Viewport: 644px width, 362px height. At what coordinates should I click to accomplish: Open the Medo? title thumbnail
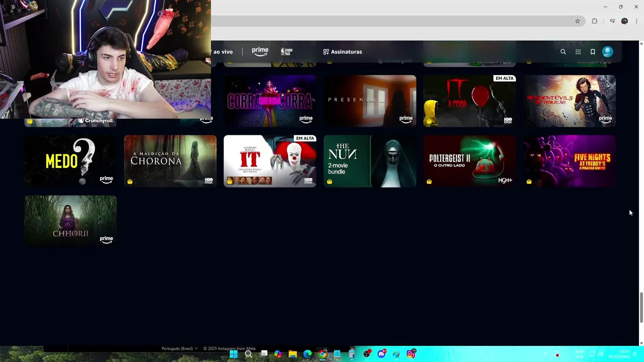point(70,161)
